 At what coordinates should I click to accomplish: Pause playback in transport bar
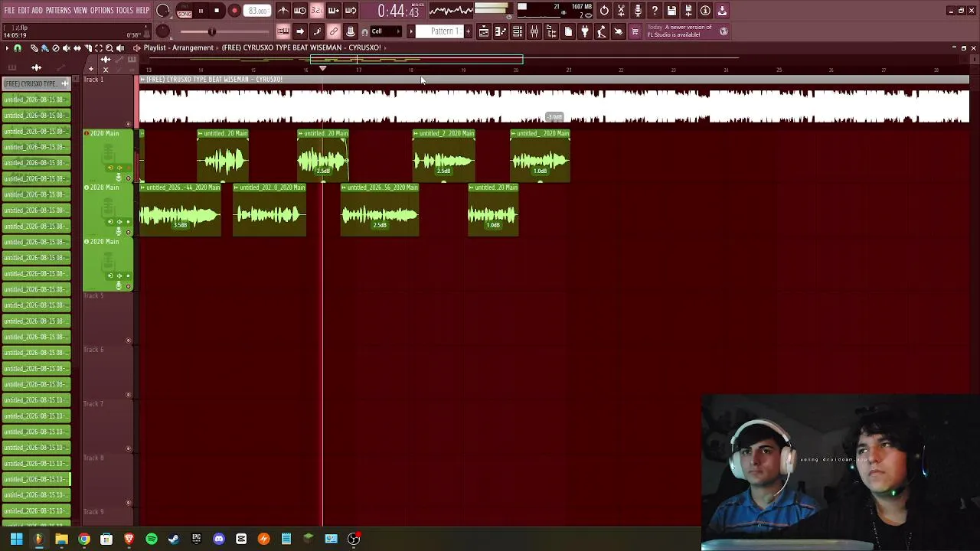201,11
